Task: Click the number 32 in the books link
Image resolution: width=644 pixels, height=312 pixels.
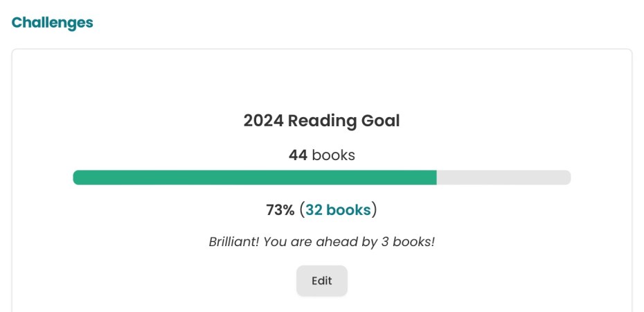Action: (x=314, y=209)
